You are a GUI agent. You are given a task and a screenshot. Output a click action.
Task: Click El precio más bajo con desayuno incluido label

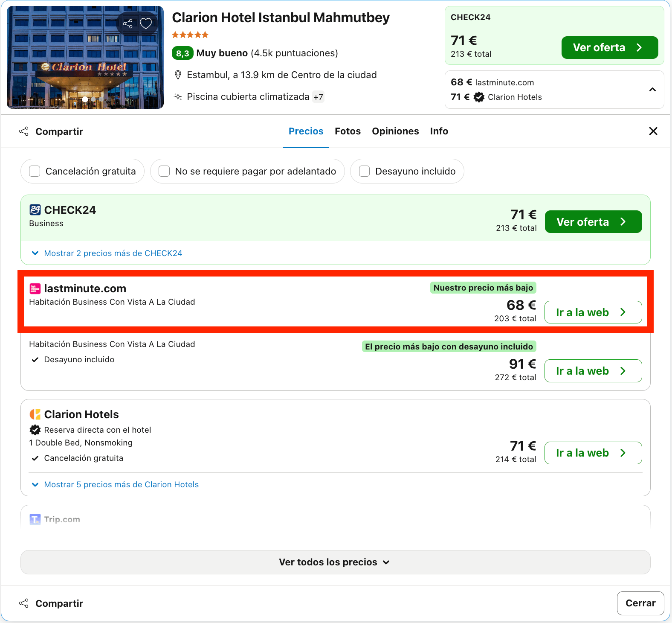click(449, 346)
